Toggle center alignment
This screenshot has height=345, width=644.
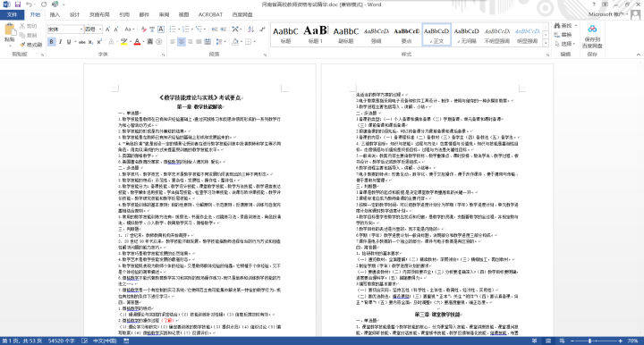[x=181, y=42]
